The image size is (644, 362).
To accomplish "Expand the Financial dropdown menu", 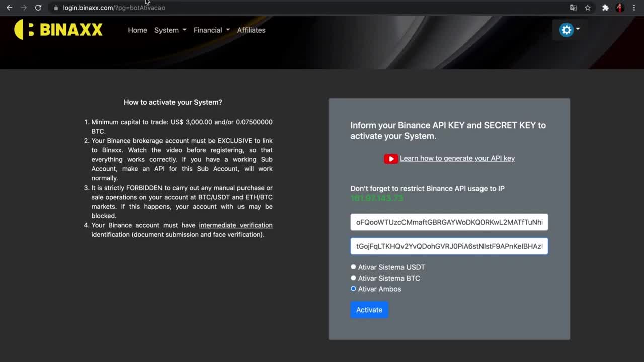I will tap(212, 30).
